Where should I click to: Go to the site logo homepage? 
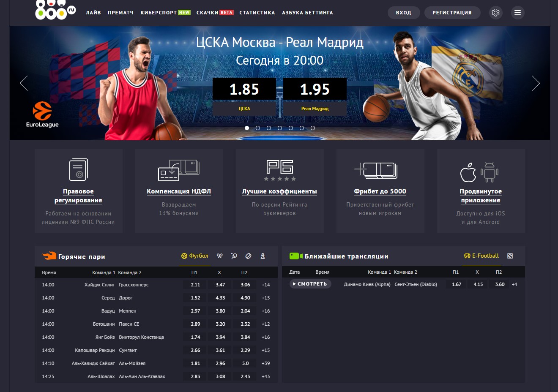coord(55,10)
